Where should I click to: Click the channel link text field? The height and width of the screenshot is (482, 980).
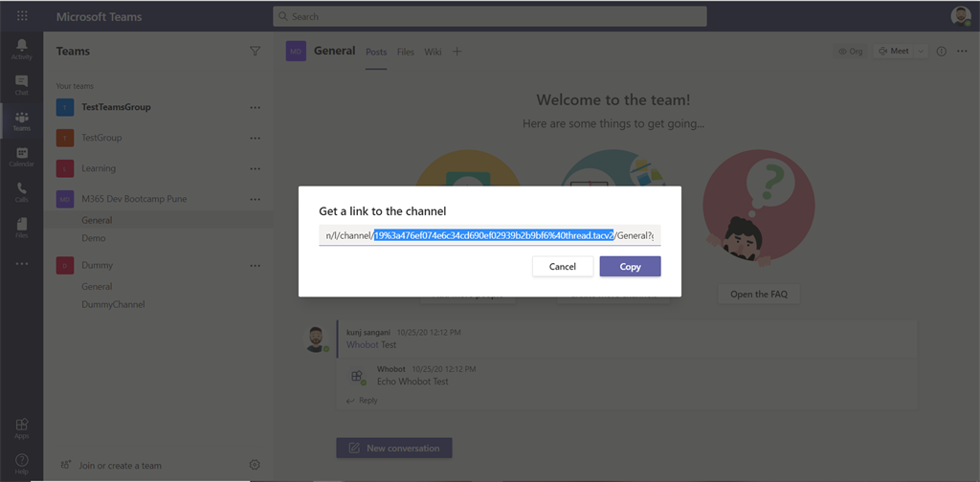[489, 235]
